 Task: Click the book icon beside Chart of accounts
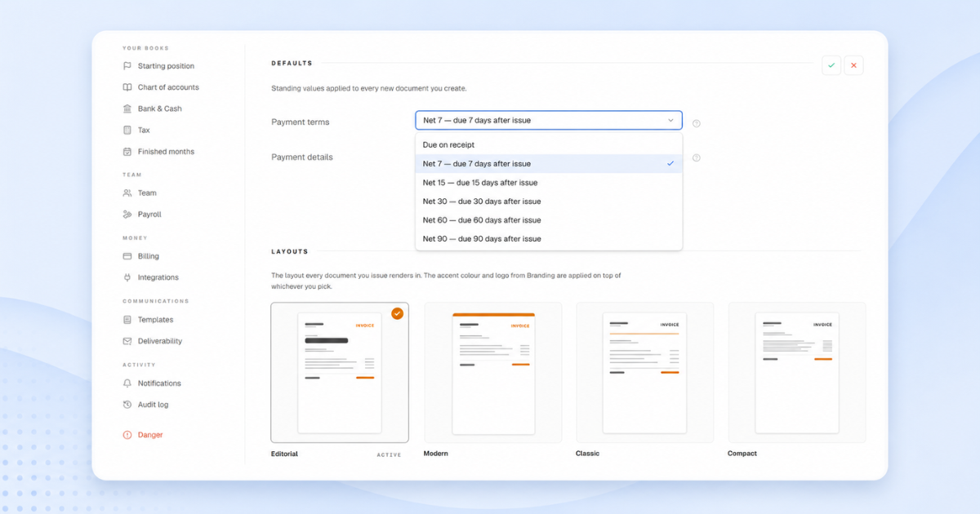pos(127,87)
